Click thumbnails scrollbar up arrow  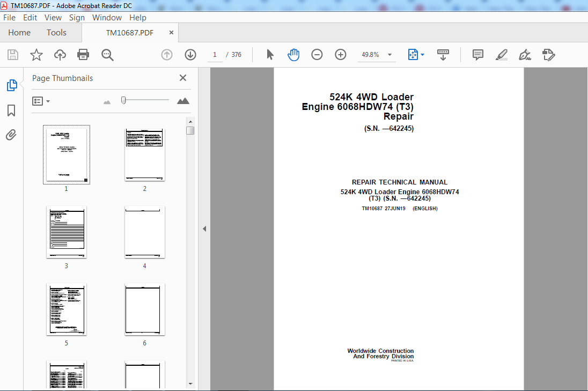tap(190, 121)
